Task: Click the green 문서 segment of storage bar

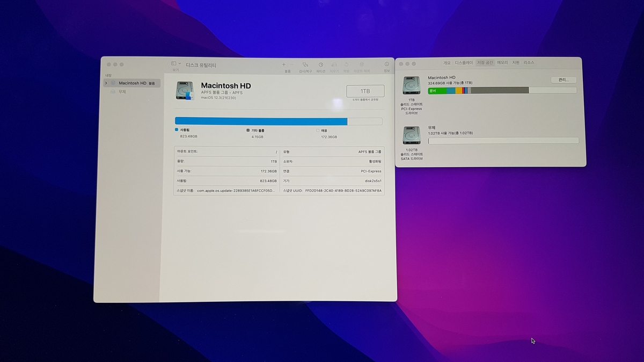Action: coord(438,90)
